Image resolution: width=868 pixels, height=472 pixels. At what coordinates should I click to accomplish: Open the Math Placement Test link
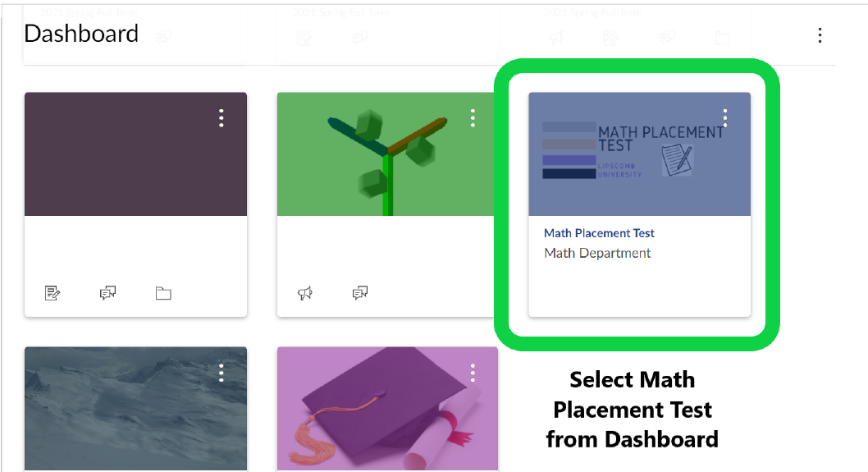(599, 233)
